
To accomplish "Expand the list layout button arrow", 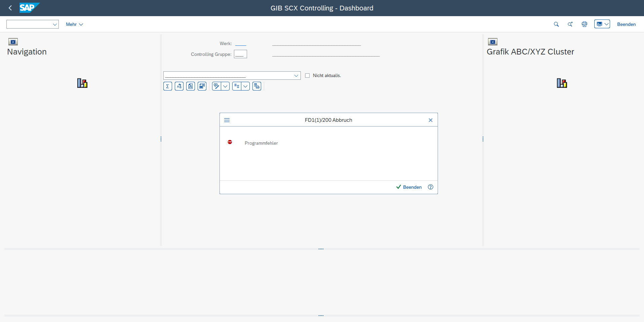I will click(x=246, y=86).
